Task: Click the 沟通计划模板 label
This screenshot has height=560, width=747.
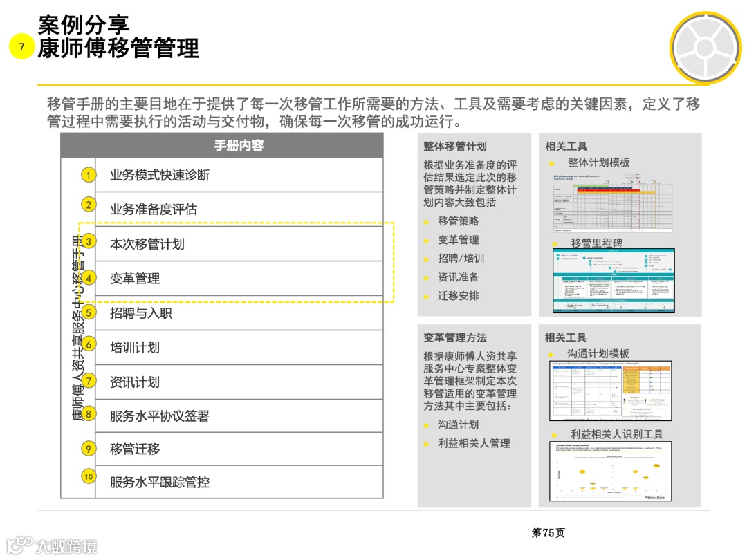Action: click(598, 354)
